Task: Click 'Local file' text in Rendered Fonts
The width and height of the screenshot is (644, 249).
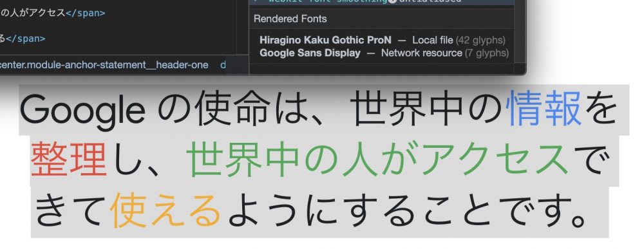Action: tap(433, 40)
